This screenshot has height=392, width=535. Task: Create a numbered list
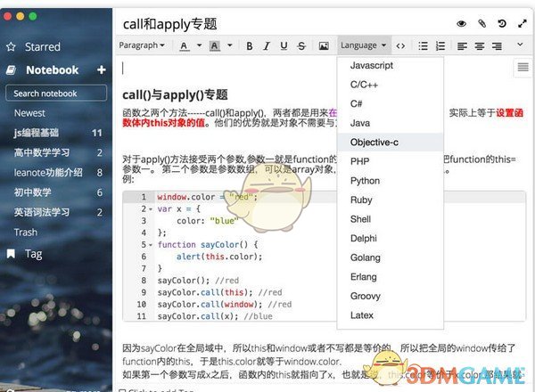440,45
